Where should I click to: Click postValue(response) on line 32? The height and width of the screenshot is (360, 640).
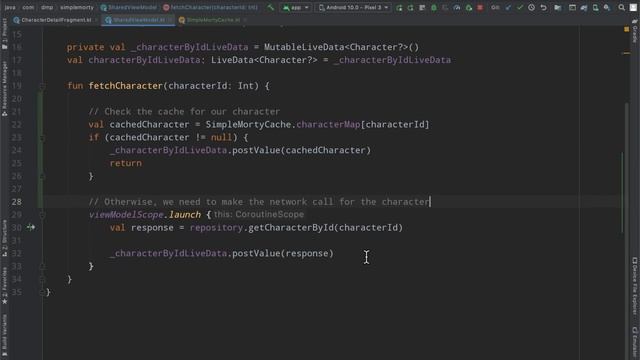point(283,253)
